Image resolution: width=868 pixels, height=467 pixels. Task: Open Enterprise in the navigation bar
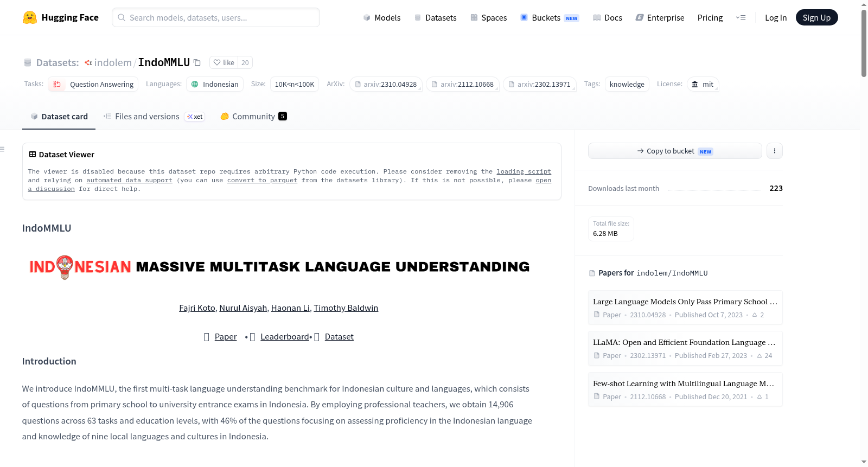click(x=660, y=18)
